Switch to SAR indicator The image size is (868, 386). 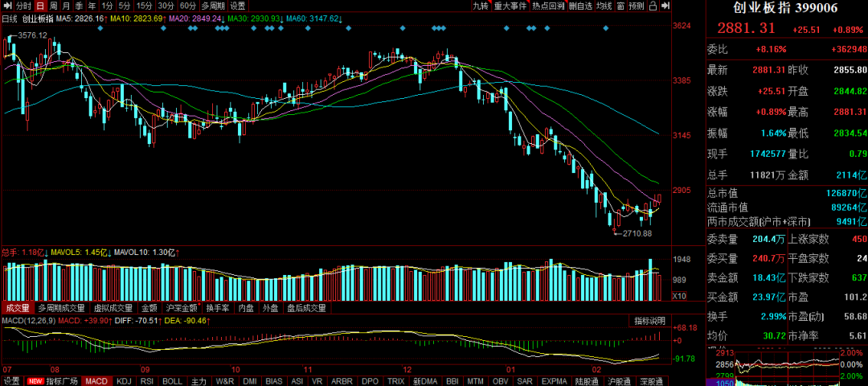(x=526, y=381)
